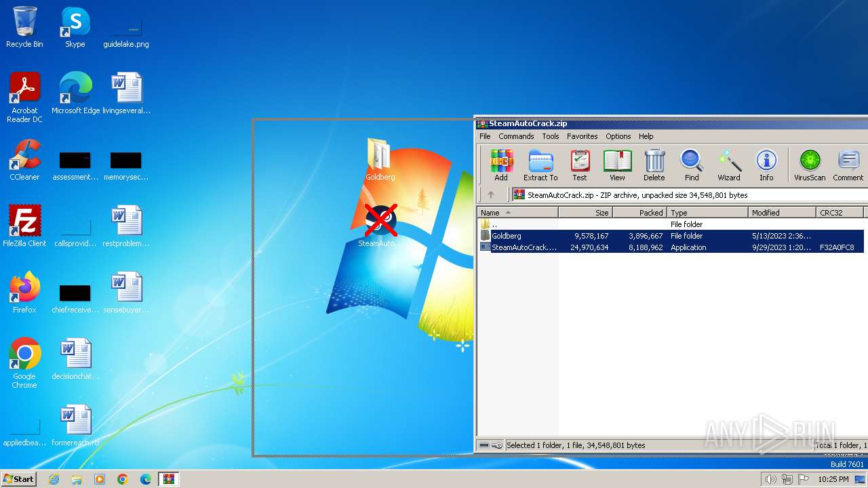Open CCleaner desktop shortcut
This screenshot has width=868, height=488.
pos(24,160)
